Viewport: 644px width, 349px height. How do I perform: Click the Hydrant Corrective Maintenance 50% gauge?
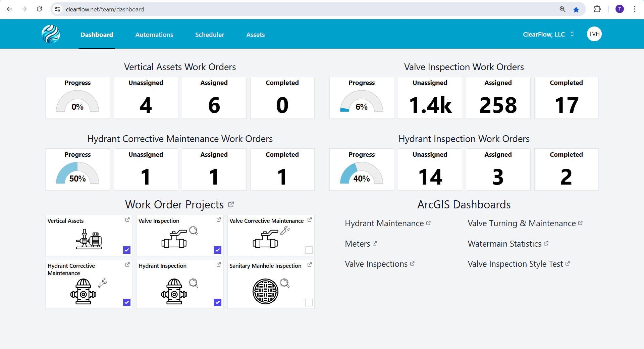coord(77,173)
